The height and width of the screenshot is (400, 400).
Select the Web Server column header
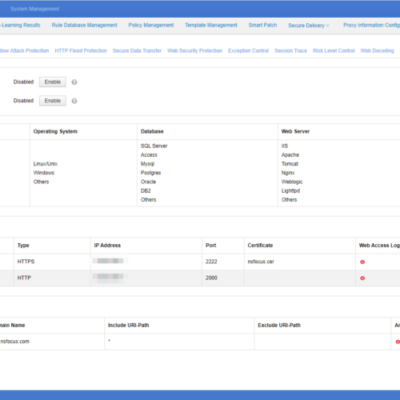pyautogui.click(x=295, y=131)
